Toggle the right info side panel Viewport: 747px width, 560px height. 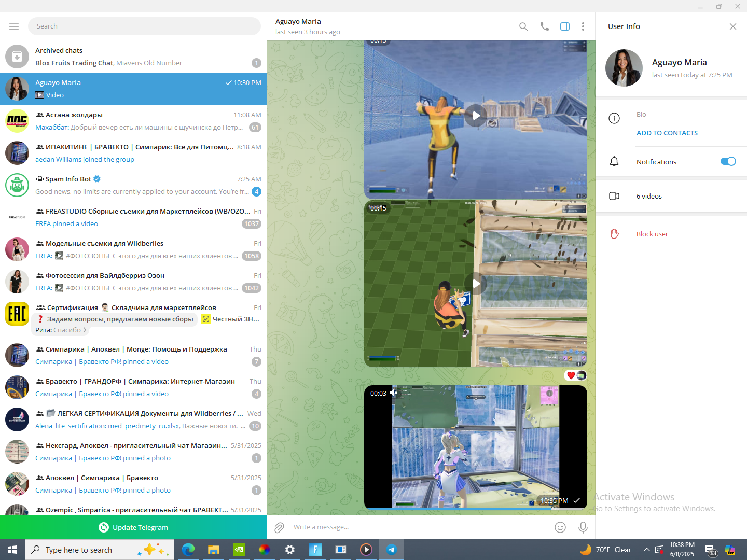click(x=565, y=26)
